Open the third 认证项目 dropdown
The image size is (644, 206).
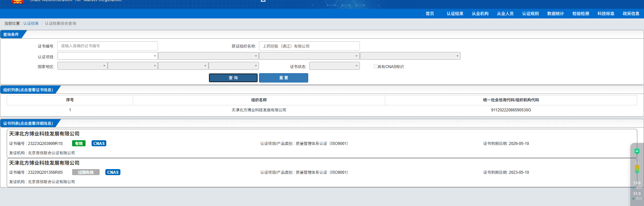(x=309, y=56)
